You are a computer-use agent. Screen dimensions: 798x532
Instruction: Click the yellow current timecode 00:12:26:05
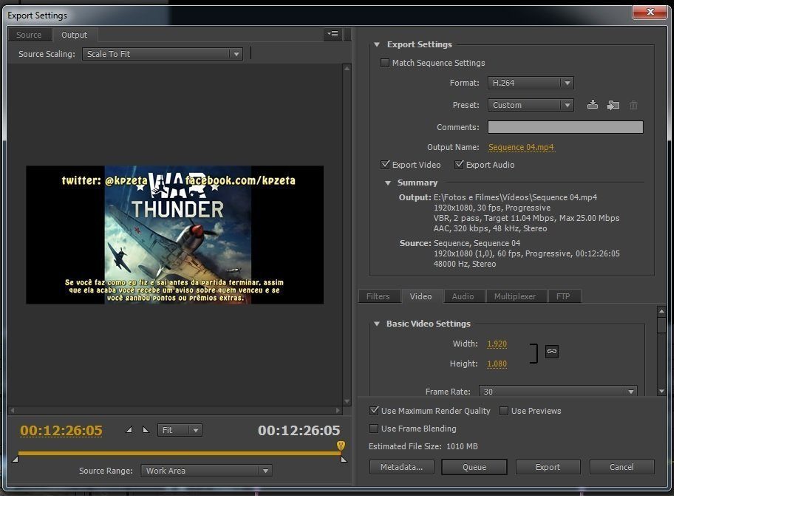pos(61,430)
